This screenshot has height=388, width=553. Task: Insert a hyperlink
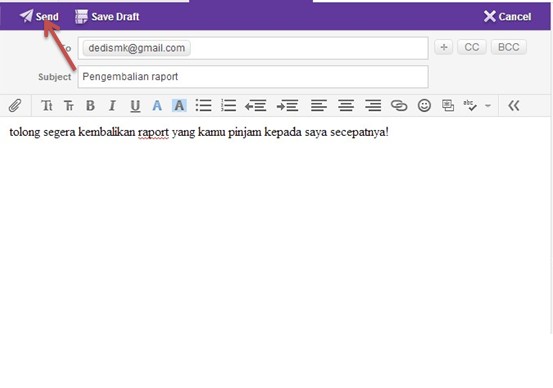399,105
